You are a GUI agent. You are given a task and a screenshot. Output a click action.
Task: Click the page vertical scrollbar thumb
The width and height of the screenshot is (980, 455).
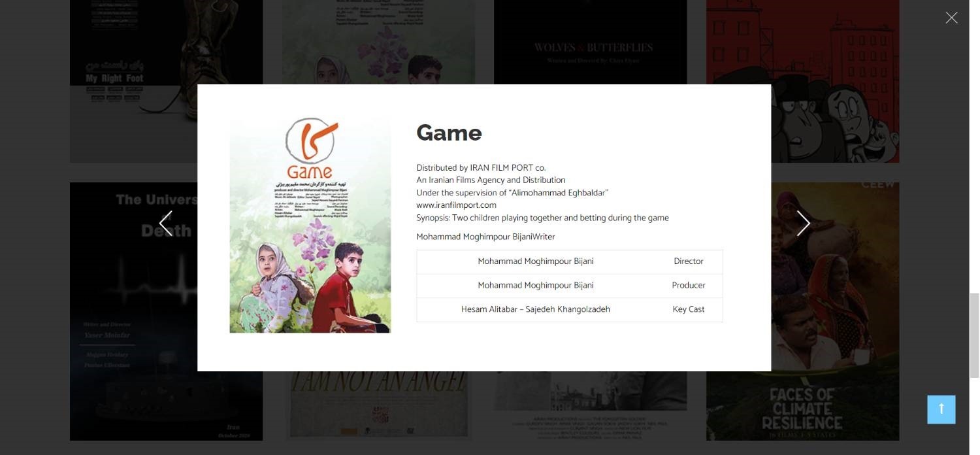point(974,335)
